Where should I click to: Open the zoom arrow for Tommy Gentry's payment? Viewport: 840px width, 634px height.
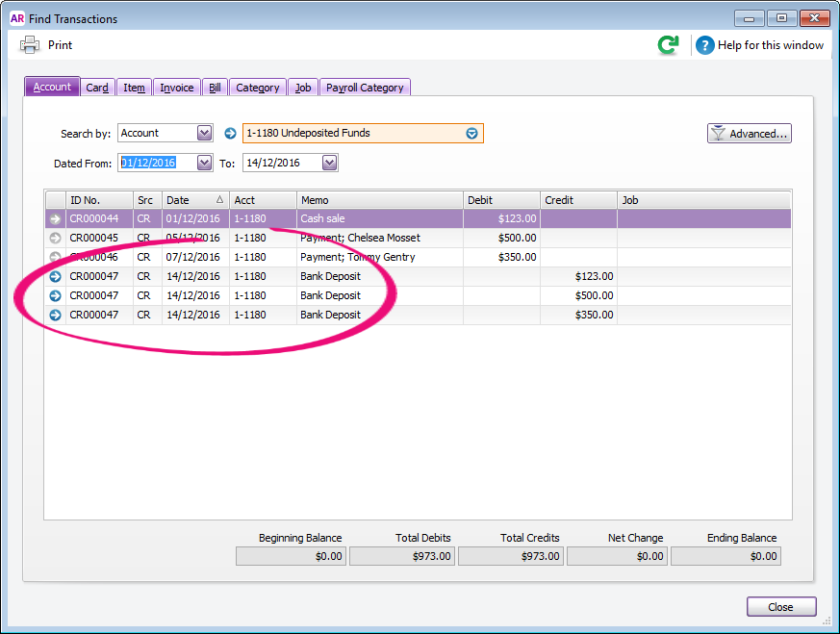click(x=55, y=257)
